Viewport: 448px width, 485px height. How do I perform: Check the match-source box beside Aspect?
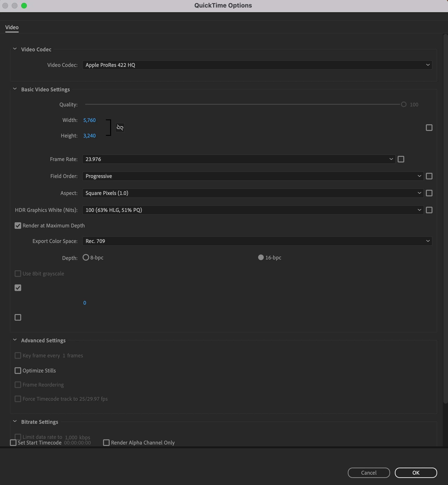[x=429, y=193]
